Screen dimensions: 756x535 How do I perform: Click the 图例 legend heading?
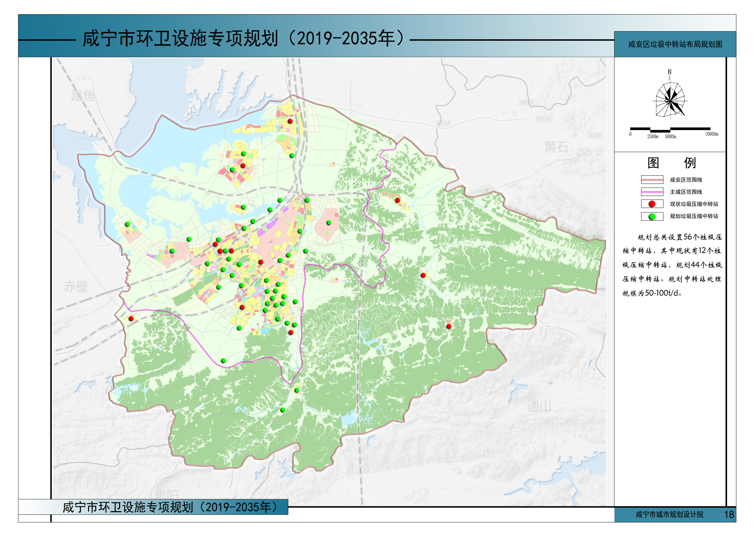[x=672, y=163]
